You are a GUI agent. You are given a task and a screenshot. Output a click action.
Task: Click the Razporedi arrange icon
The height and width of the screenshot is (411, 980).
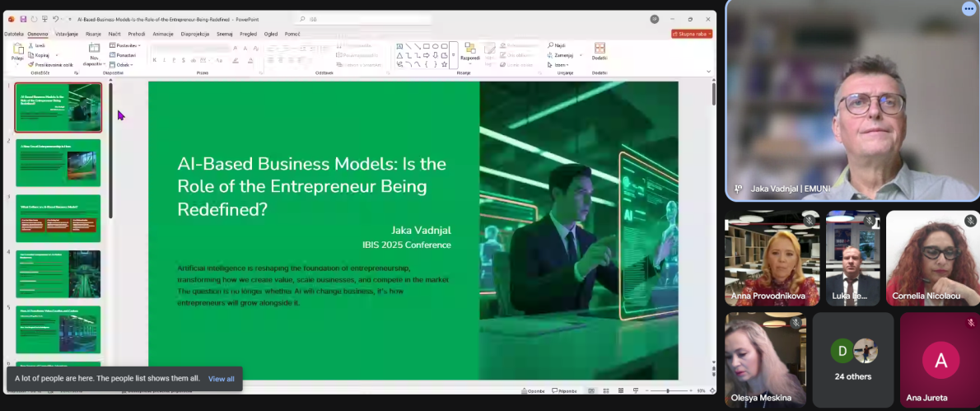(x=469, y=50)
